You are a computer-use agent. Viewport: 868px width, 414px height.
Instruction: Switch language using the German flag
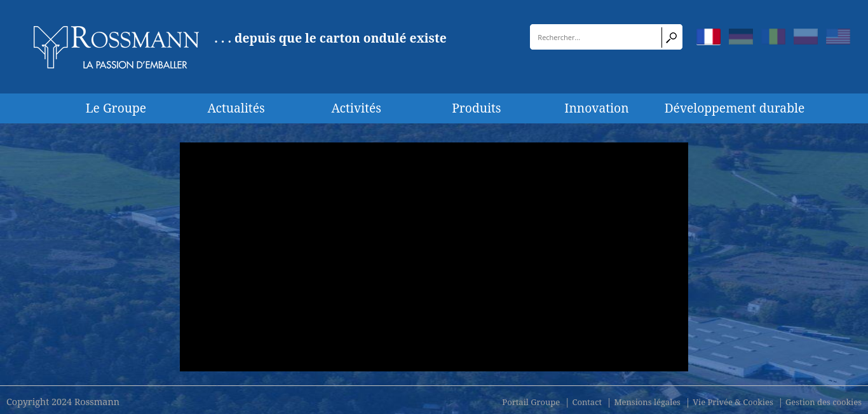tap(741, 37)
